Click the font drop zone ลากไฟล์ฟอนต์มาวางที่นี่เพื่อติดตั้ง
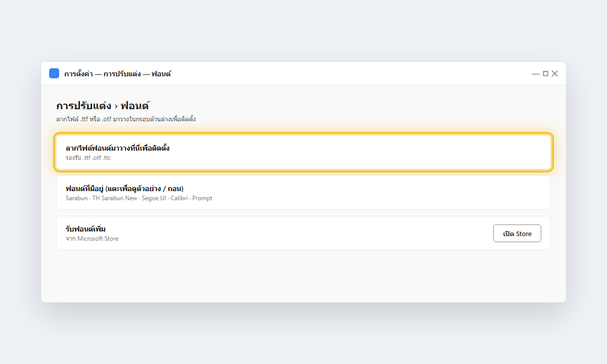Screen dimensions: 607x364 (303, 152)
